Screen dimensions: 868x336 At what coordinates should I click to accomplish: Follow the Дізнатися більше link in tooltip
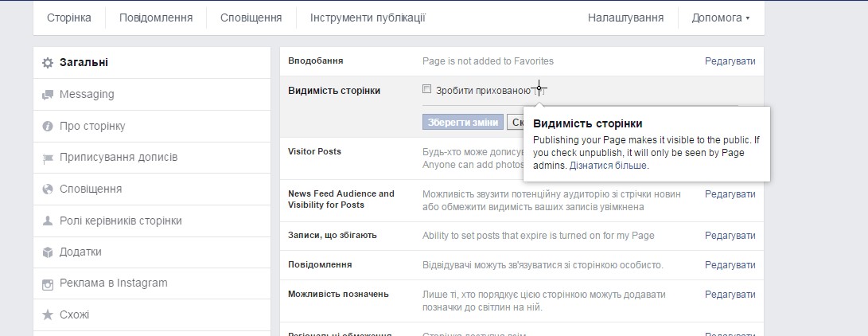coord(609,165)
